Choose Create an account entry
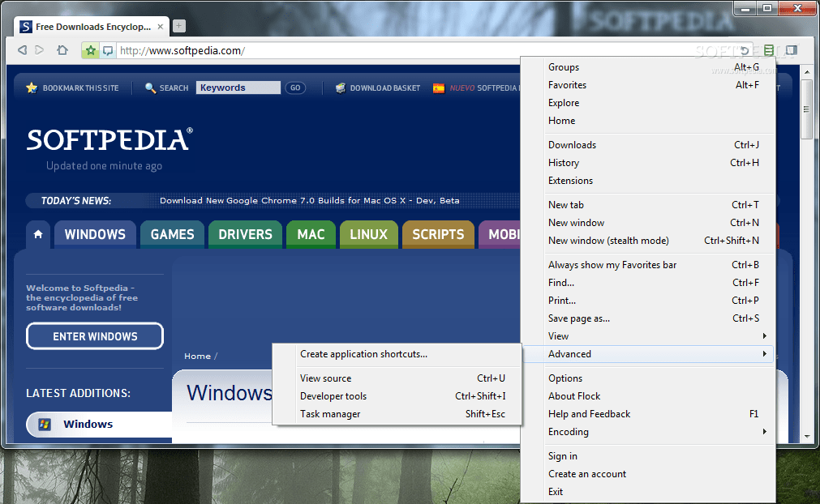820x504 pixels. [x=649, y=474]
